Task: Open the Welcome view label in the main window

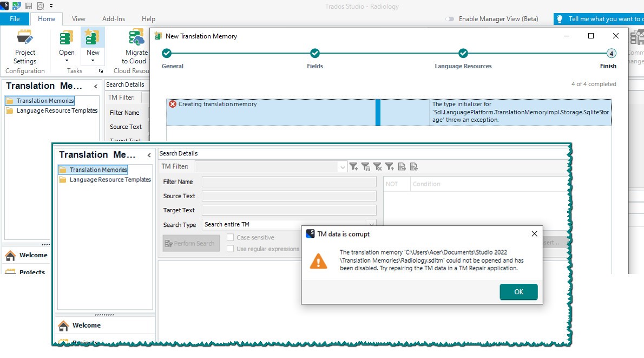Action: point(33,255)
